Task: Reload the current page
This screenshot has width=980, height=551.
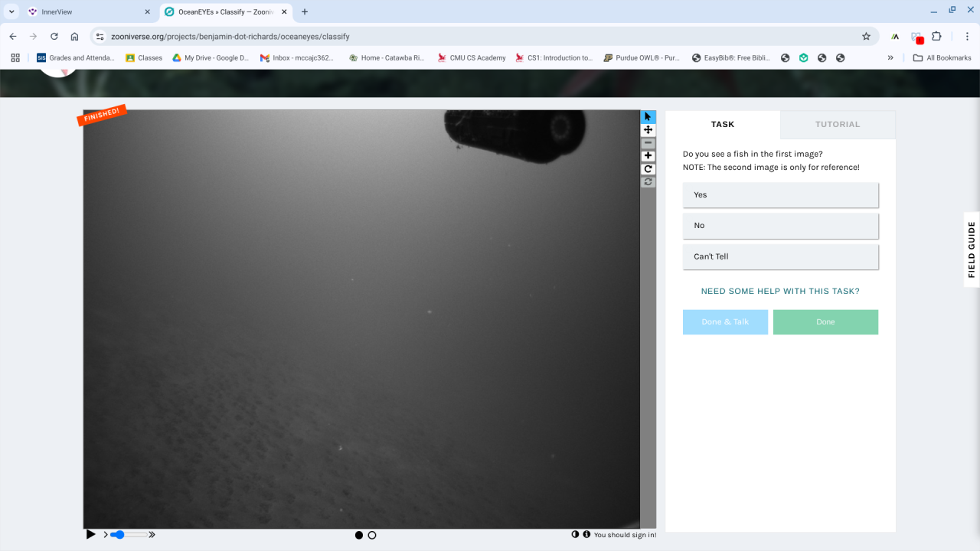Action: [54, 36]
